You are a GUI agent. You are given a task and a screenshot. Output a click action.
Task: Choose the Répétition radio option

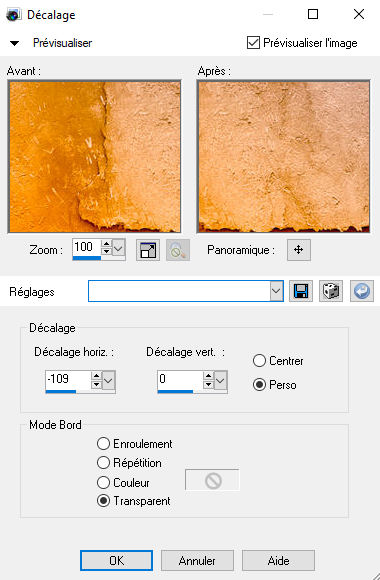click(103, 462)
